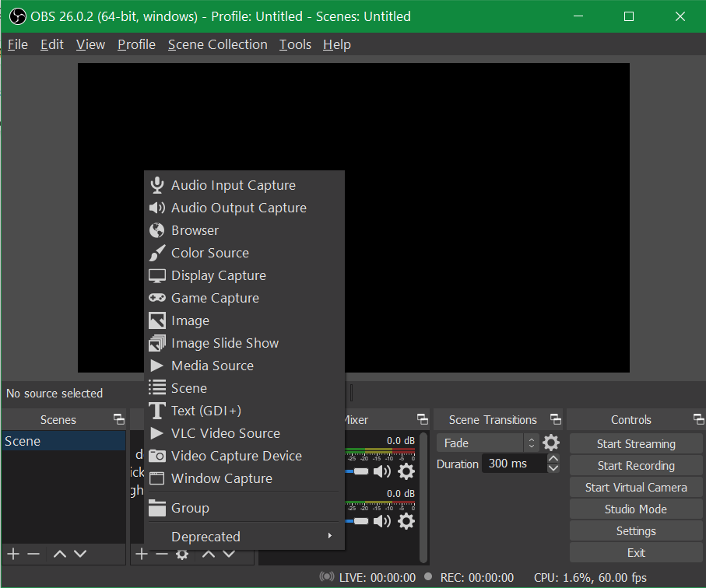Increase transition duration with up arrow
This screenshot has height=588, width=706.
553,458
